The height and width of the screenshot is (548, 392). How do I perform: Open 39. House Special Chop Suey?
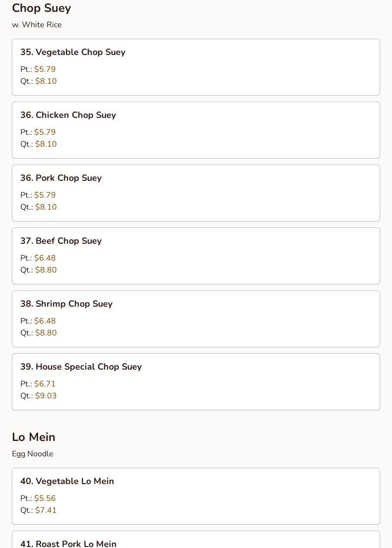pos(196,382)
